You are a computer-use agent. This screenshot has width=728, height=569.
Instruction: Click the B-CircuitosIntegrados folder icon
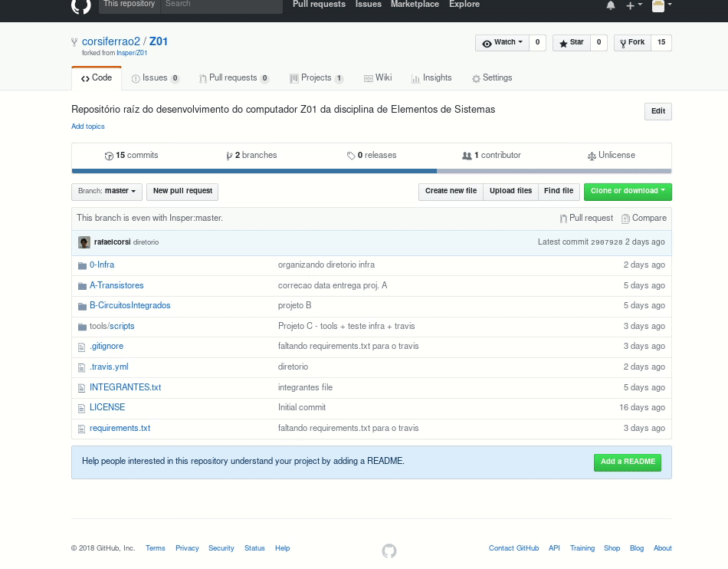tap(82, 306)
